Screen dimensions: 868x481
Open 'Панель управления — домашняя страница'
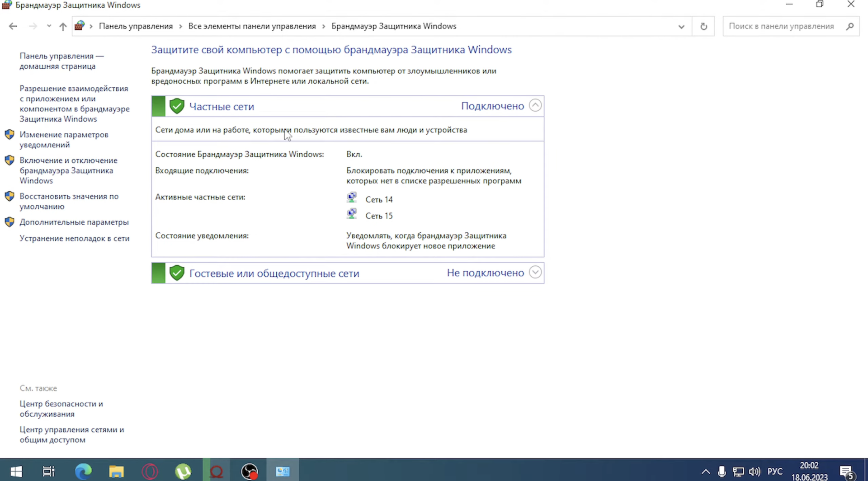pyautogui.click(x=61, y=61)
